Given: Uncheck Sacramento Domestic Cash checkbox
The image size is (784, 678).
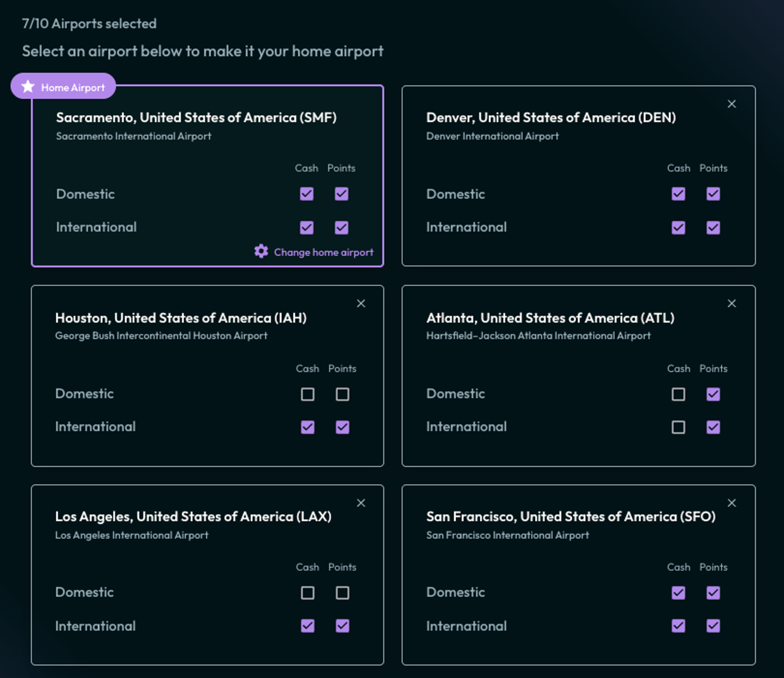Looking at the screenshot, I should coord(306,194).
